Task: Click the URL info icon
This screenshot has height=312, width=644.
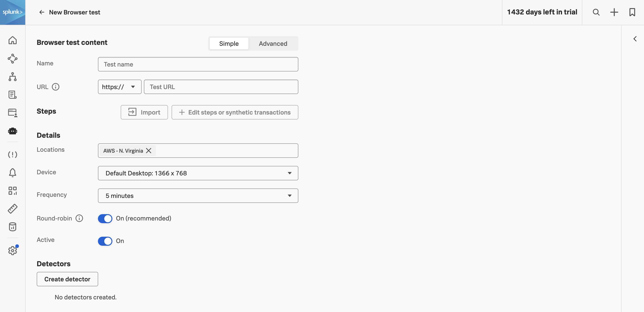Action: 55,87
